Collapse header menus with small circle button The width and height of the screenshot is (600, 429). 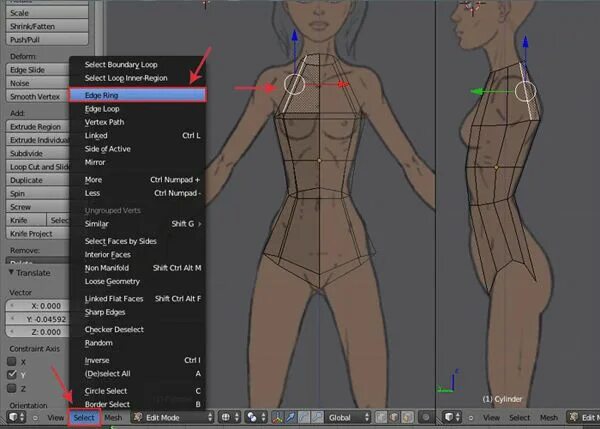[35, 418]
